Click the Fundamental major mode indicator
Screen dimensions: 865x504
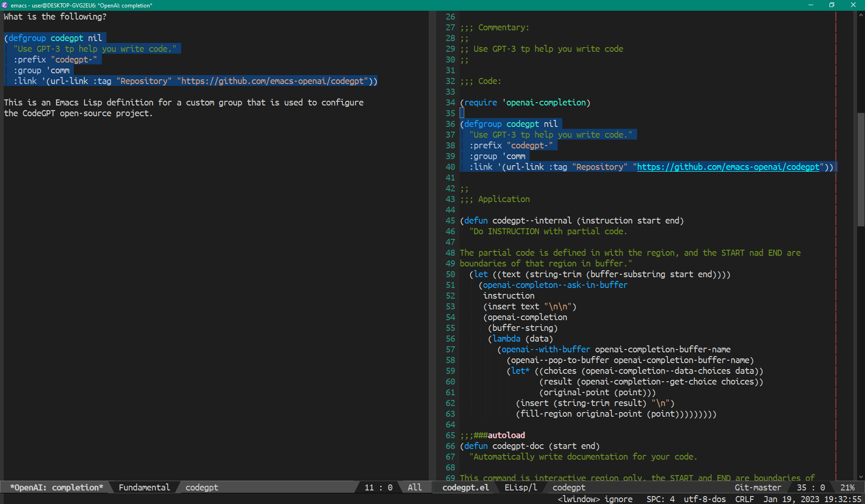[x=144, y=487]
